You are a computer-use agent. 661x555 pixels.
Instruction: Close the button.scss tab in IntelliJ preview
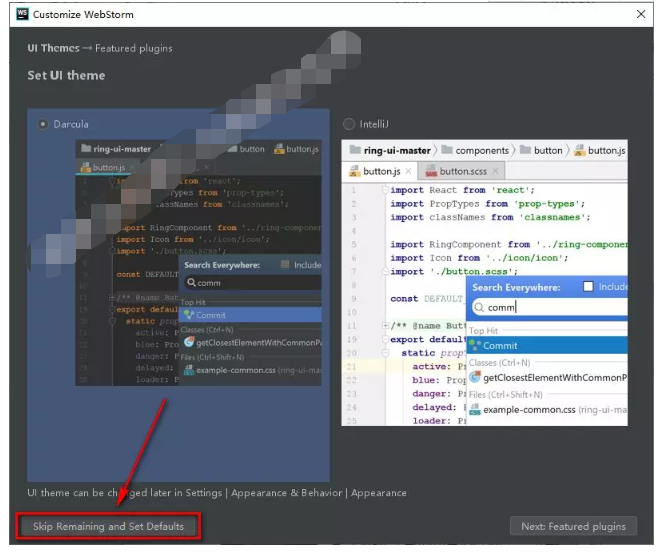[x=495, y=171]
